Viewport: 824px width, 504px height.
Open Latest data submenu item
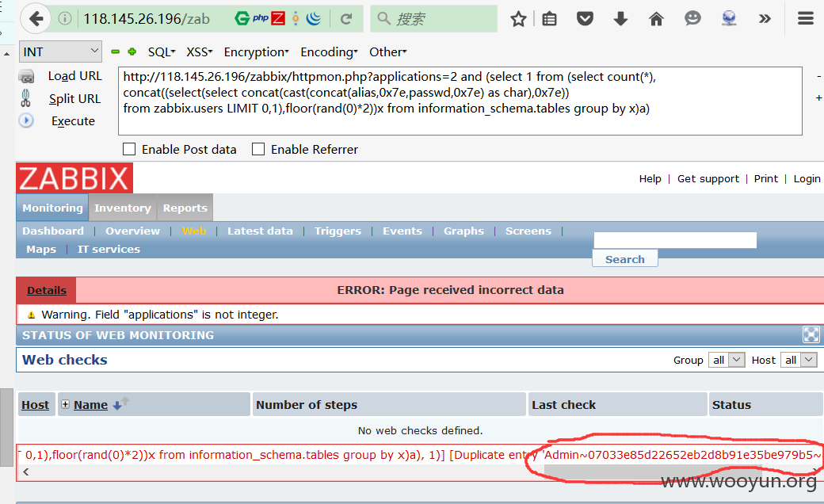click(260, 231)
